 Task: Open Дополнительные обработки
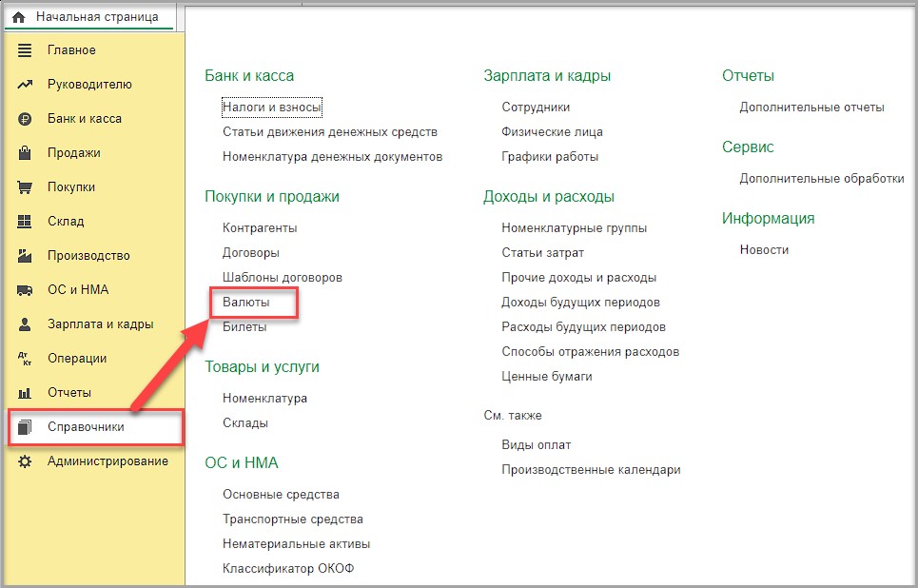tap(821, 178)
